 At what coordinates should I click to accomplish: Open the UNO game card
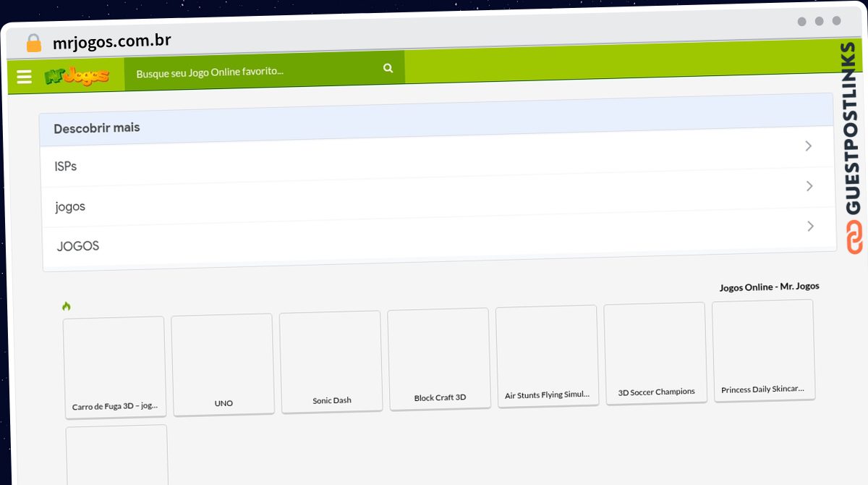223,364
